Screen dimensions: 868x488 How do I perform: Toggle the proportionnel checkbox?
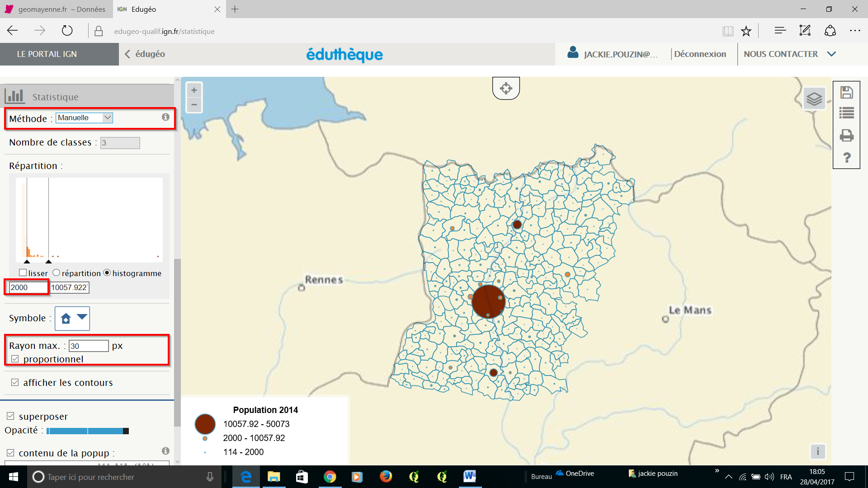15,359
